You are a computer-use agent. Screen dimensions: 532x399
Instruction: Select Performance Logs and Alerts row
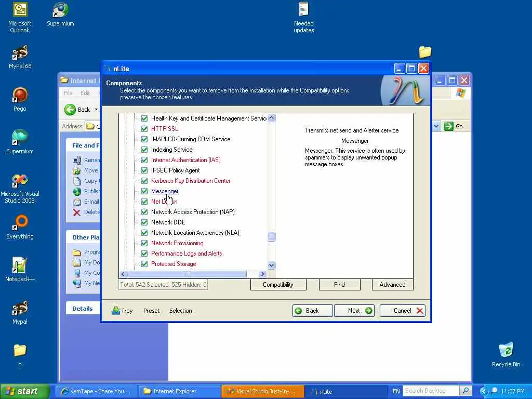187,254
